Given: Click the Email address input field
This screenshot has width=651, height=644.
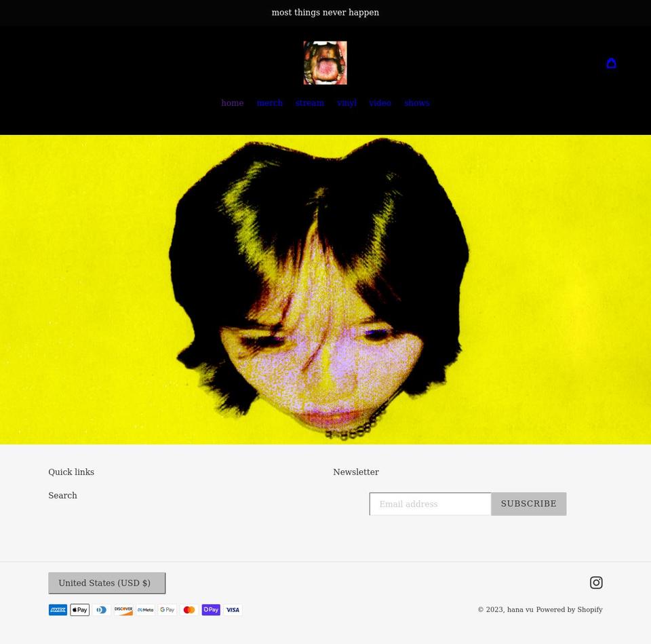Looking at the screenshot, I should [x=430, y=504].
